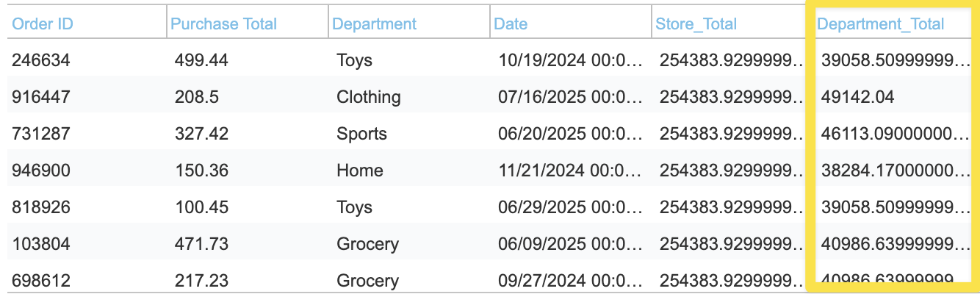980x294 pixels.
Task: Click the Department_Total column header
Action: click(881, 24)
